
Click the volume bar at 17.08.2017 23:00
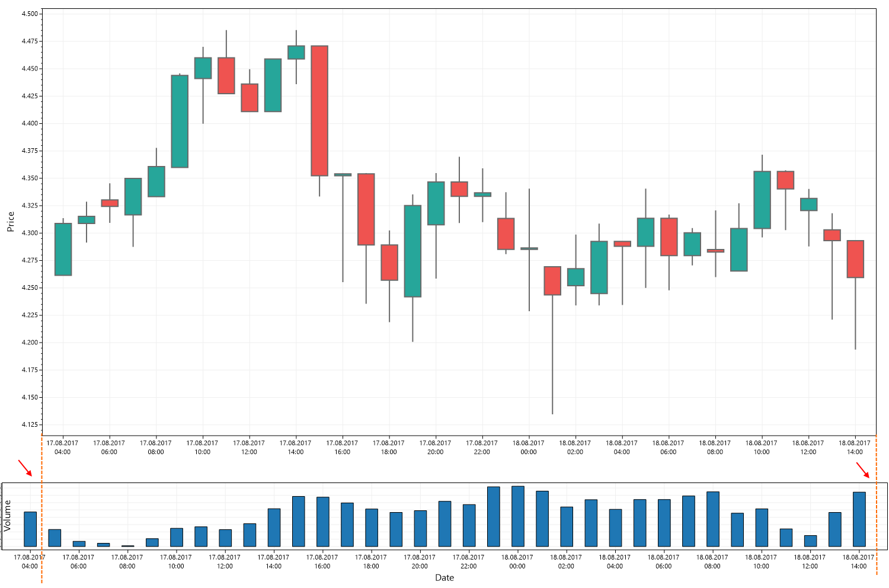coord(493,517)
